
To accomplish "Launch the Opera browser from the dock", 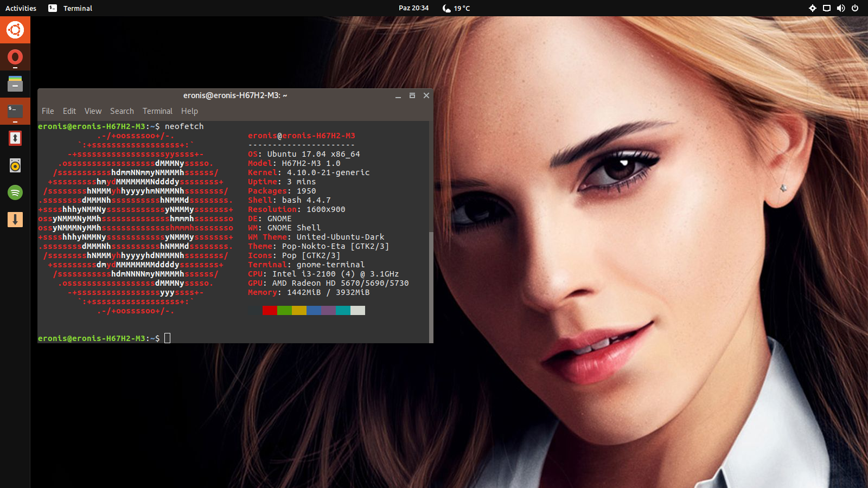I will 15,57.
